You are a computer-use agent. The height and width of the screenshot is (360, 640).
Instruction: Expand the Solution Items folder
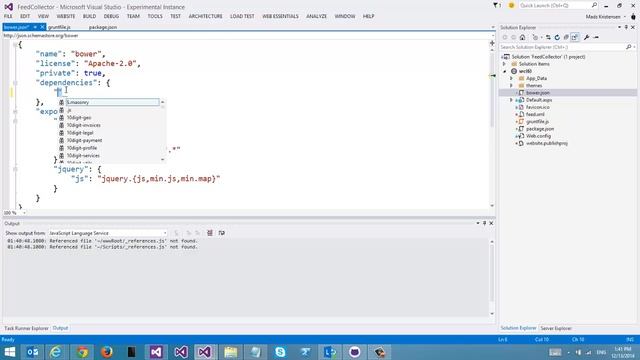point(504,64)
